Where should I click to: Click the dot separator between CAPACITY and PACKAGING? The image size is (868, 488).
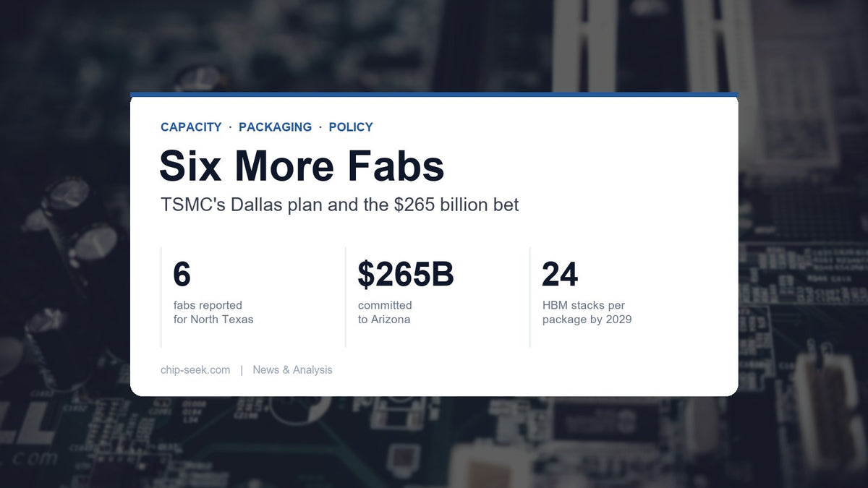click(230, 127)
